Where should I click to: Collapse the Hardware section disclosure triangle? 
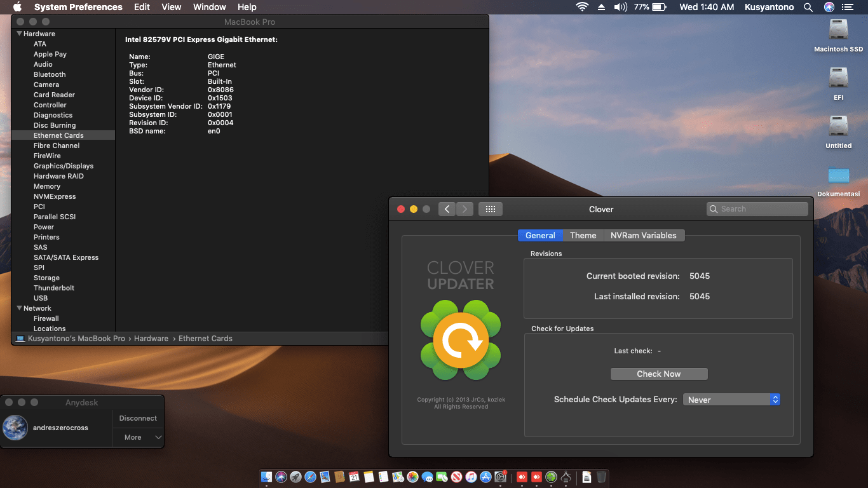19,34
